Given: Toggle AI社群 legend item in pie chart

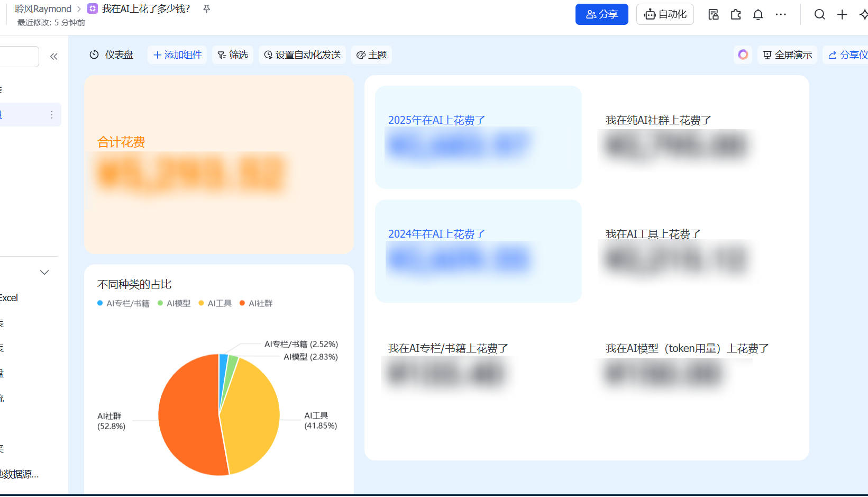Looking at the screenshot, I should click(256, 303).
